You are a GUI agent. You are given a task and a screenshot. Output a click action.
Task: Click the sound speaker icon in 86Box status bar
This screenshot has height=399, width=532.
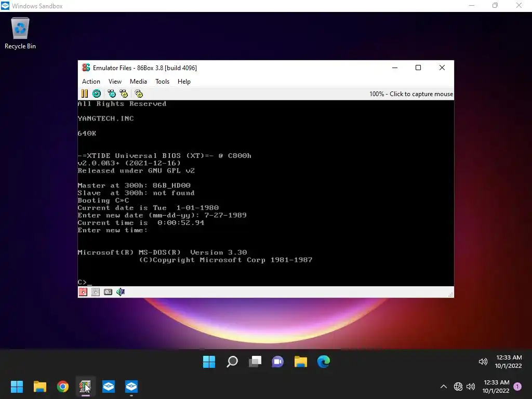[x=121, y=292]
